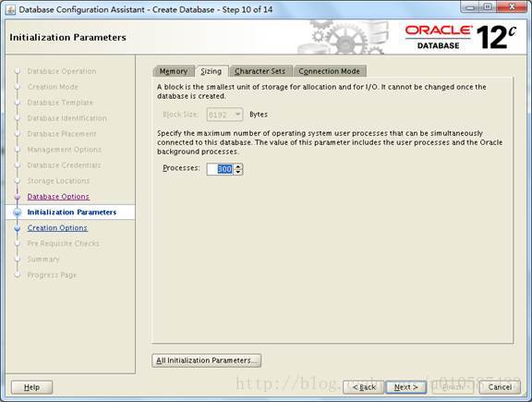
Task: Maximize the Database Configuration Assistant window
Action: (x=487, y=7)
